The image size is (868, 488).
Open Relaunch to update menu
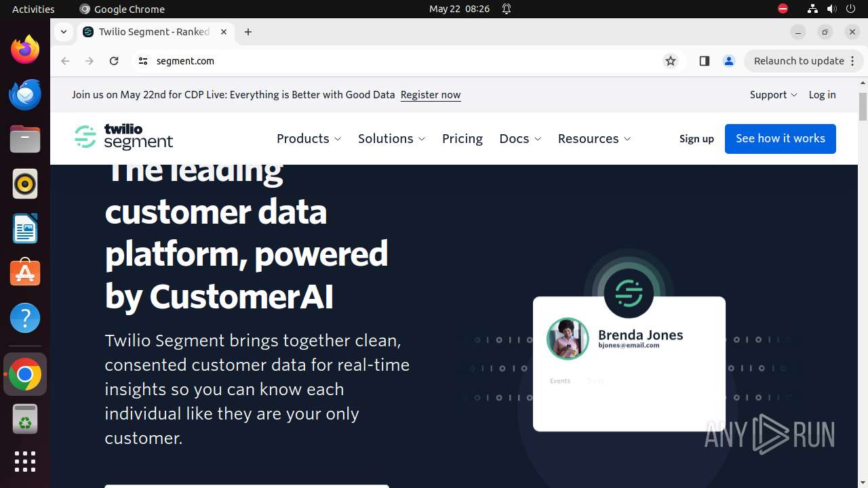click(804, 61)
